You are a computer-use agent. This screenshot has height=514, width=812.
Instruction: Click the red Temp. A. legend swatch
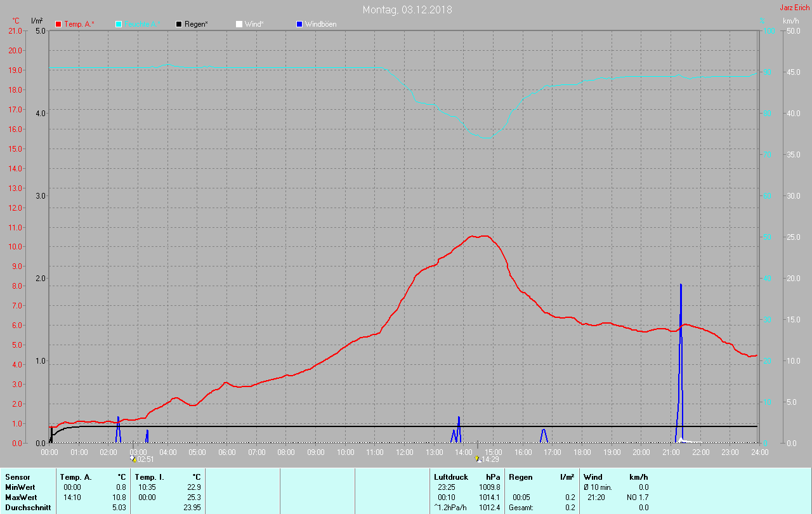[x=58, y=24]
